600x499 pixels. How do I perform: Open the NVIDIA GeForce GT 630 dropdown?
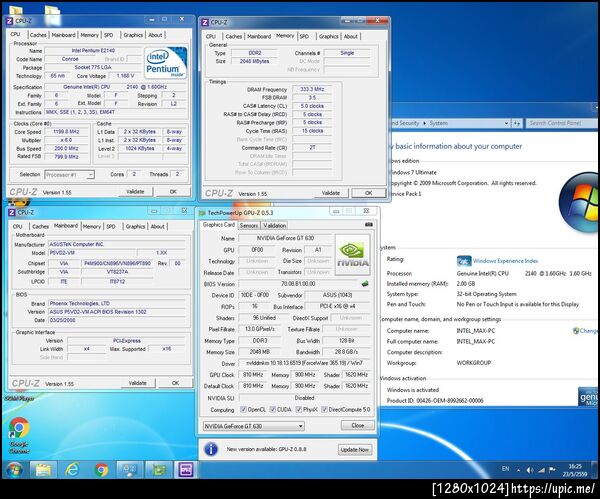pos(253,426)
